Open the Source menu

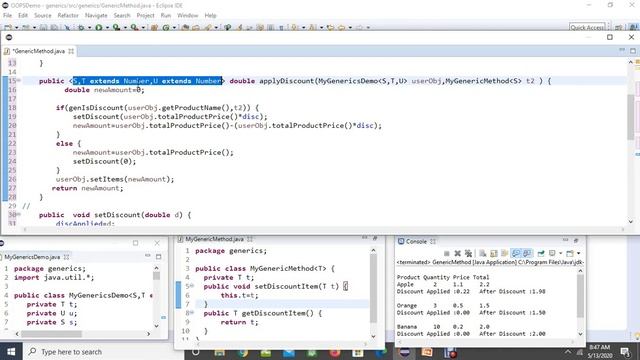pos(42,16)
